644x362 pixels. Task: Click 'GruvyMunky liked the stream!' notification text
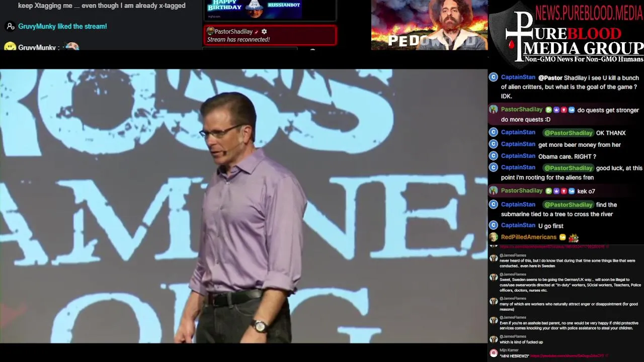tap(62, 26)
